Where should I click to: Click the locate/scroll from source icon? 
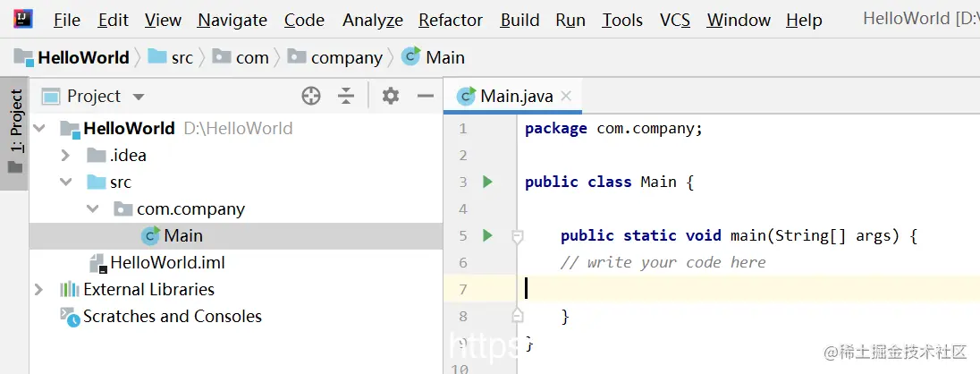click(310, 97)
